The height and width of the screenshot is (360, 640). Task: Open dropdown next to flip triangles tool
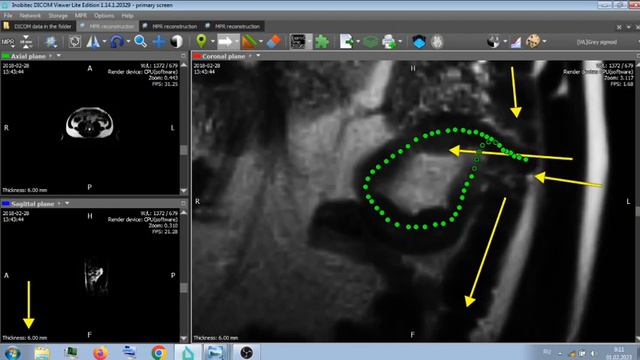pyautogui.click(x=104, y=42)
